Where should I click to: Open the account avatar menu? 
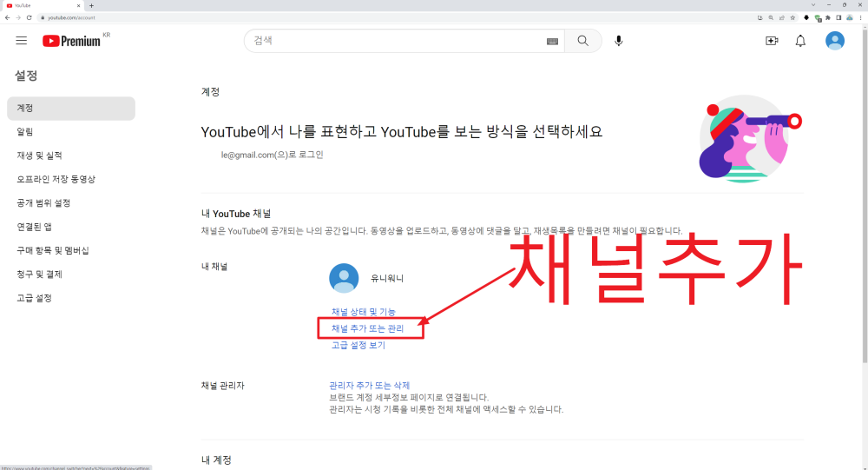tap(835, 41)
